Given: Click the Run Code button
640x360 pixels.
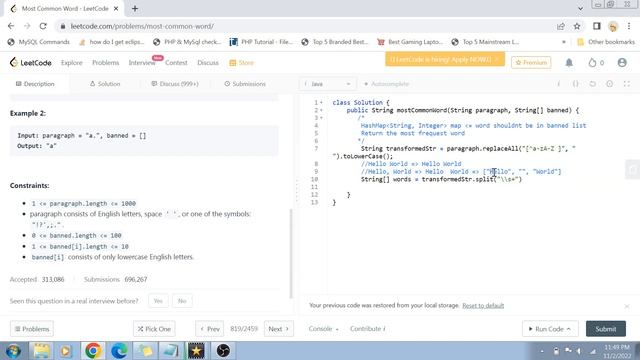Looking at the screenshot, I should point(550,329).
